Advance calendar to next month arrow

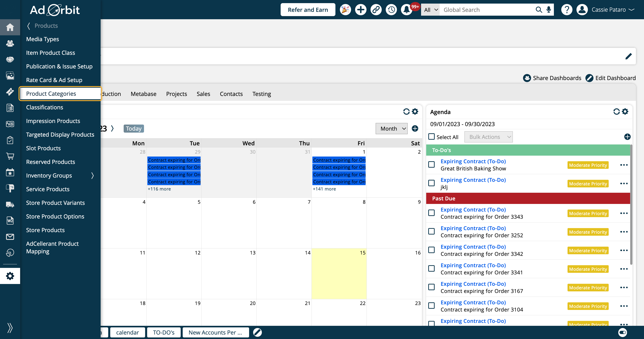112,129
